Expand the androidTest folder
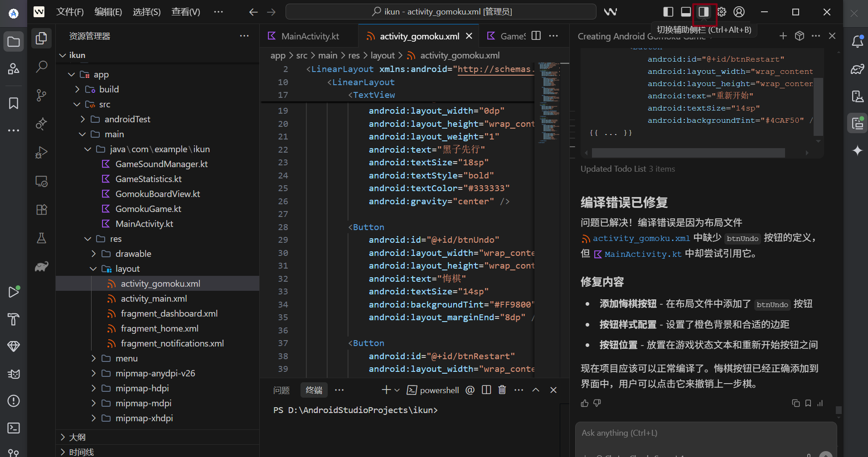This screenshot has width=868, height=457. [82, 119]
